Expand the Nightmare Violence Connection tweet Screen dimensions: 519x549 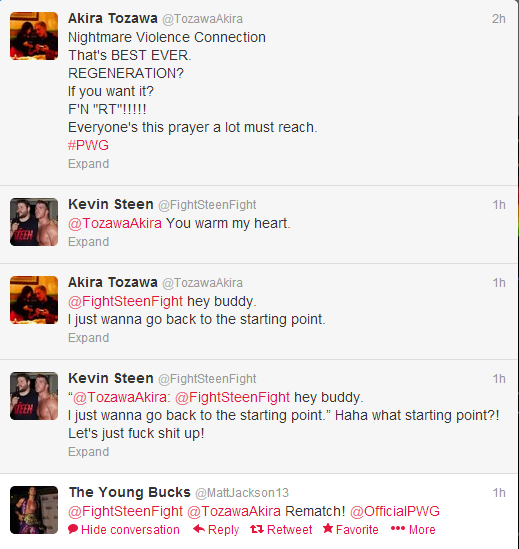click(89, 164)
